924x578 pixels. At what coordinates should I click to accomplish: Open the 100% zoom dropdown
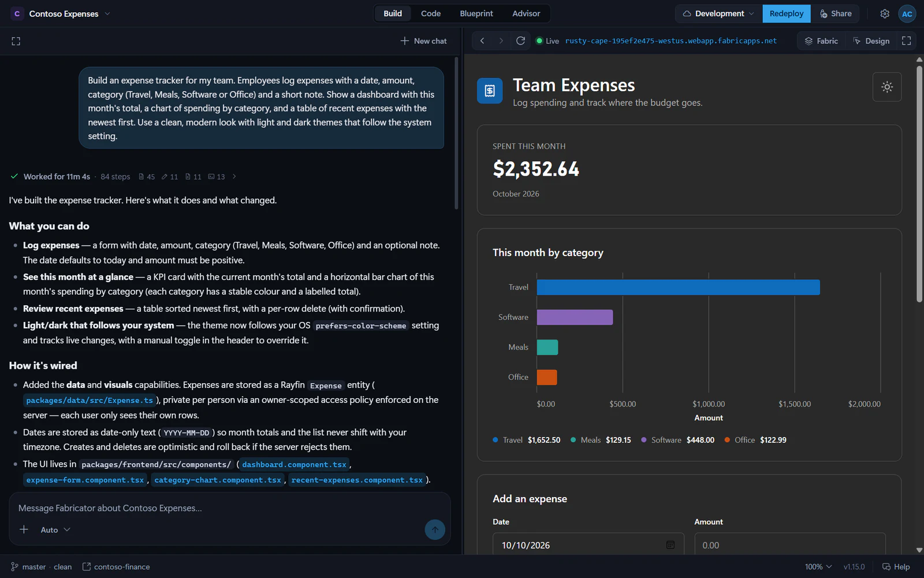(818, 567)
